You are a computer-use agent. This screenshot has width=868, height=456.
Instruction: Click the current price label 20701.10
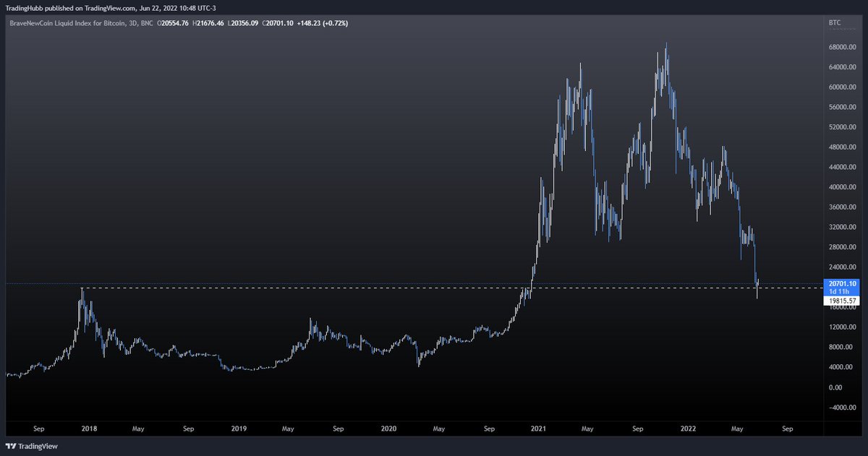coord(841,283)
